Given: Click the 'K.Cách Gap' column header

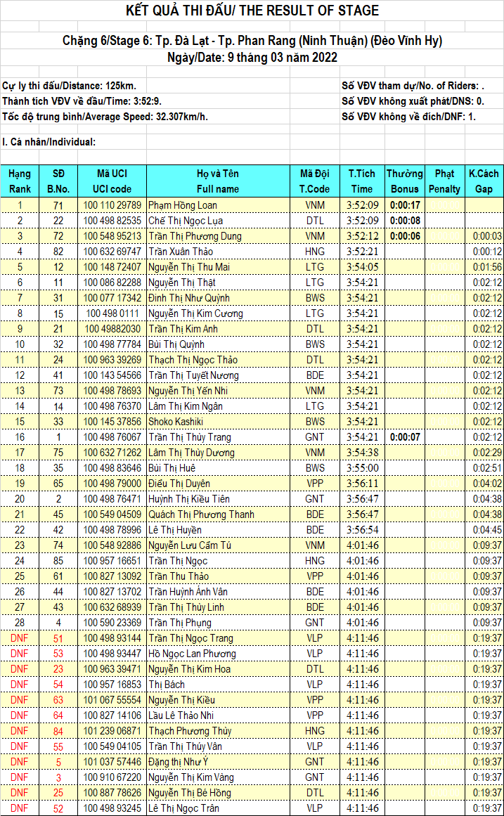Looking at the screenshot, I should pyautogui.click(x=483, y=181).
